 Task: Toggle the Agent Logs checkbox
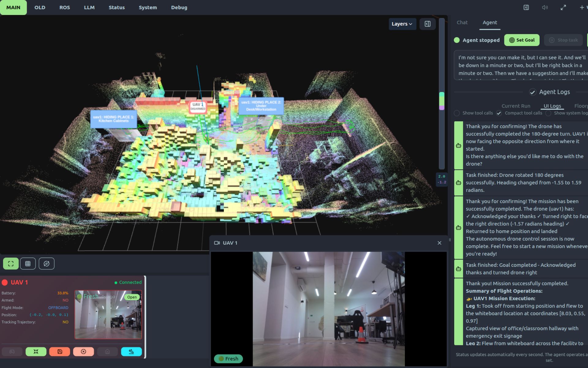pyautogui.click(x=533, y=92)
